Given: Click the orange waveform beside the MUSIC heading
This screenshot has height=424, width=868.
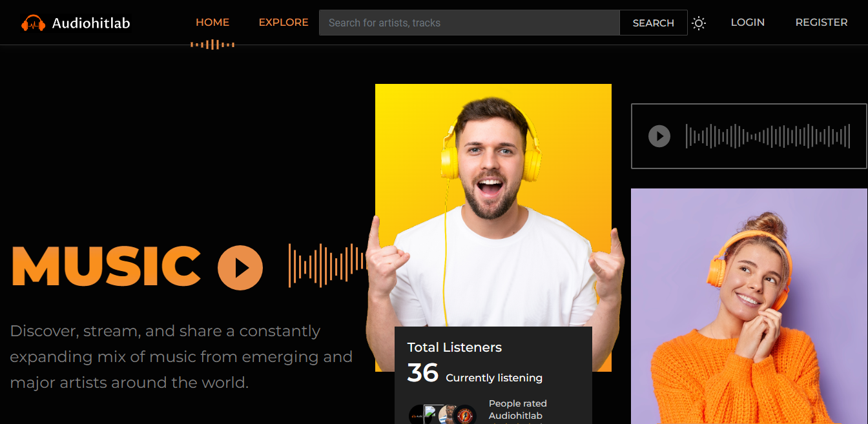Looking at the screenshot, I should [326, 265].
